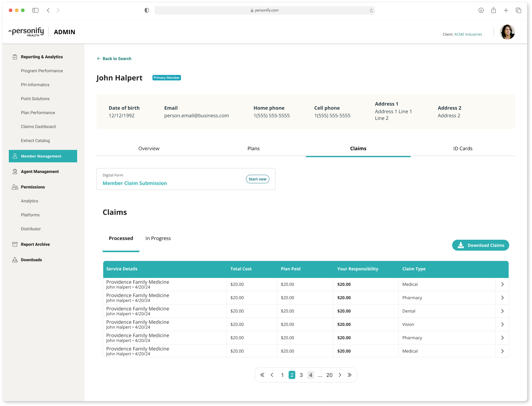Open PH Informatics in sidebar
This screenshot has width=532, height=406.
point(35,85)
